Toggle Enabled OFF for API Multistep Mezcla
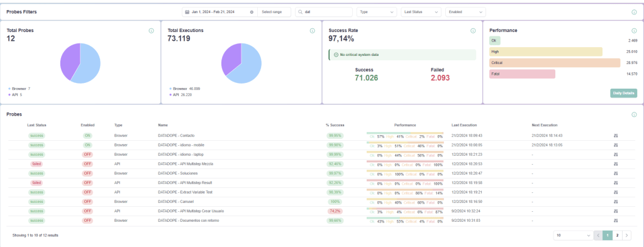This screenshot has width=644, height=247. (x=87, y=163)
